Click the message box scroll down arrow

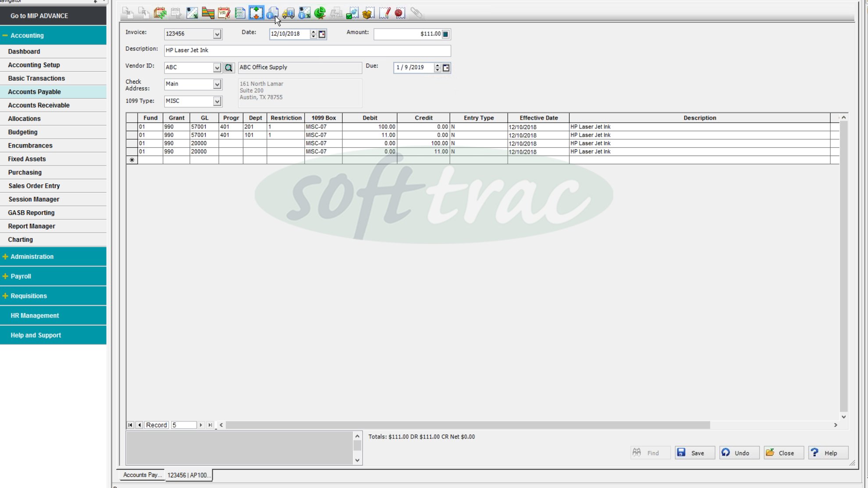tap(357, 460)
